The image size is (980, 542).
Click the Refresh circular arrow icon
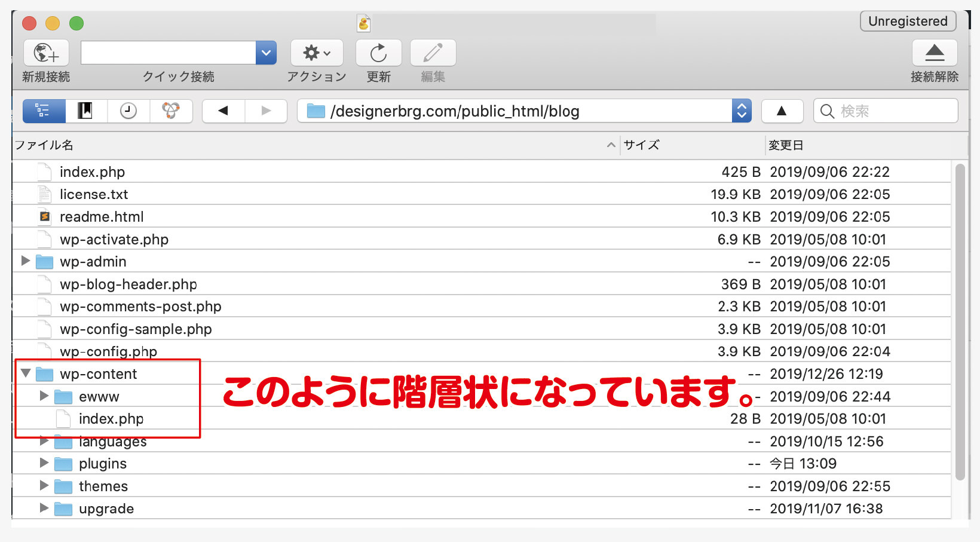coord(378,53)
